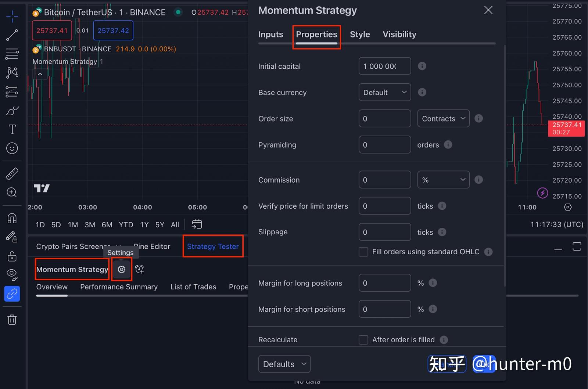This screenshot has height=389, width=588.
Task: Select the brush drawing tool
Action: [12, 111]
